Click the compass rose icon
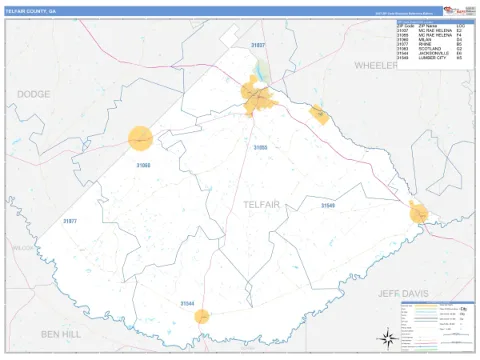 click(x=388, y=339)
